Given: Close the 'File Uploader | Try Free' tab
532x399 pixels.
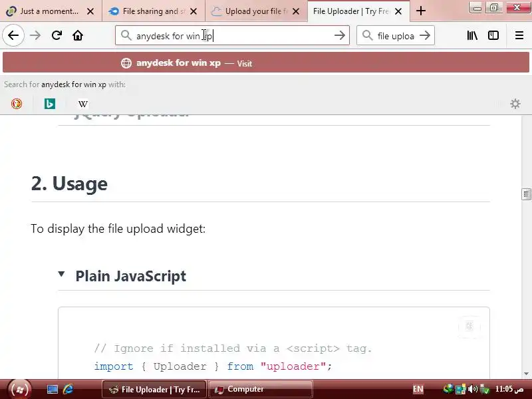Looking at the screenshot, I should [398, 11].
